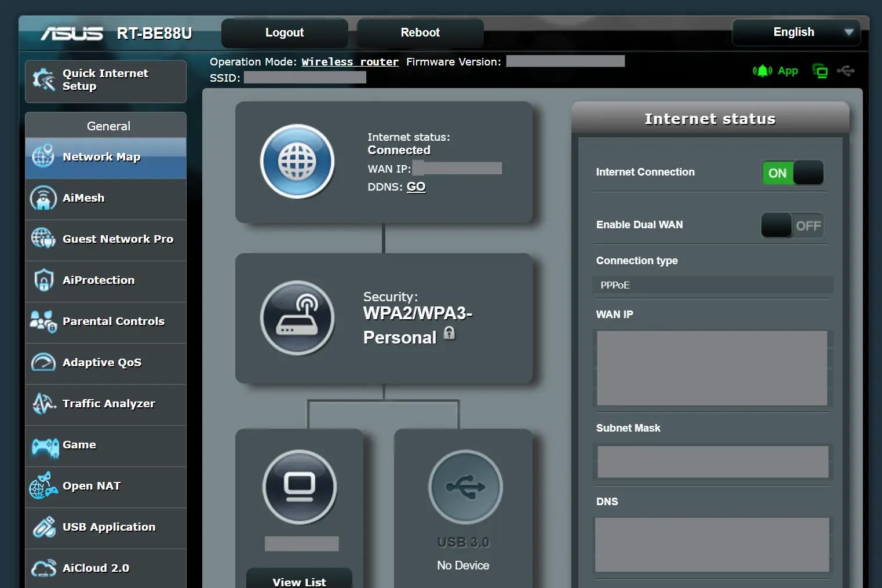
Task: Select the Internet globe icon in map
Action: (x=297, y=161)
